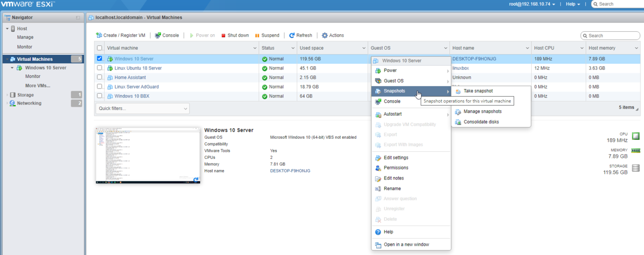Click the Guest OS menu icon
The width and height of the screenshot is (644, 255).
pyautogui.click(x=378, y=80)
